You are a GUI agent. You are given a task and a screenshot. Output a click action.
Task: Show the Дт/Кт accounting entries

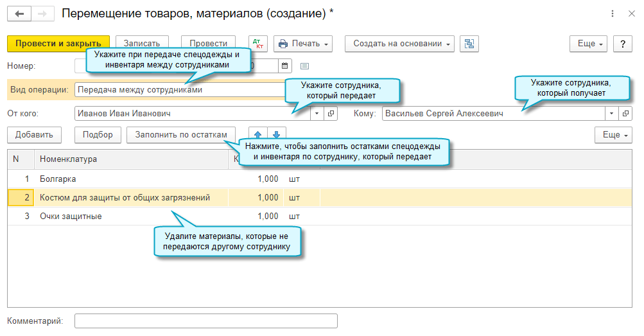coord(259,44)
